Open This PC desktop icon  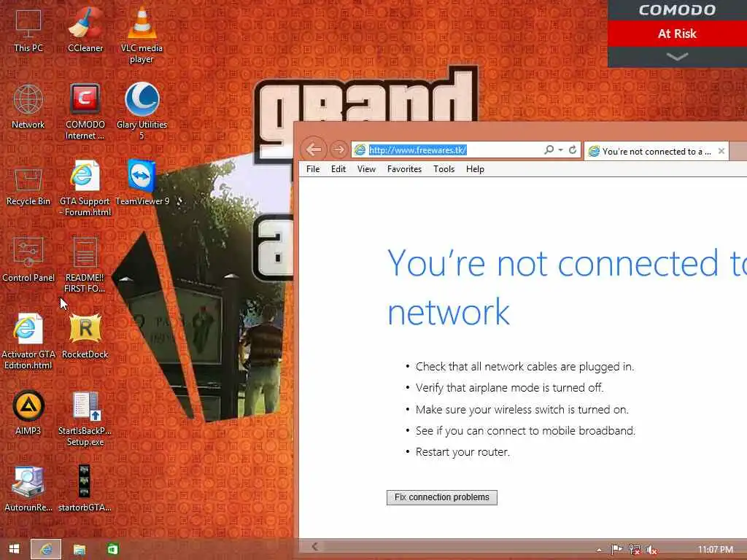point(28,30)
